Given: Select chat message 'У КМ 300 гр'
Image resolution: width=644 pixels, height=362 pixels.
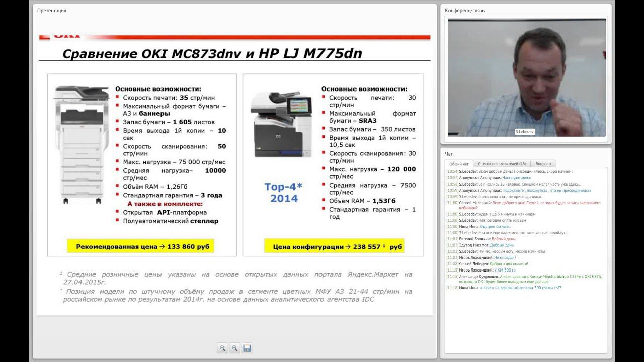Looking at the screenshot, I should (481, 270).
